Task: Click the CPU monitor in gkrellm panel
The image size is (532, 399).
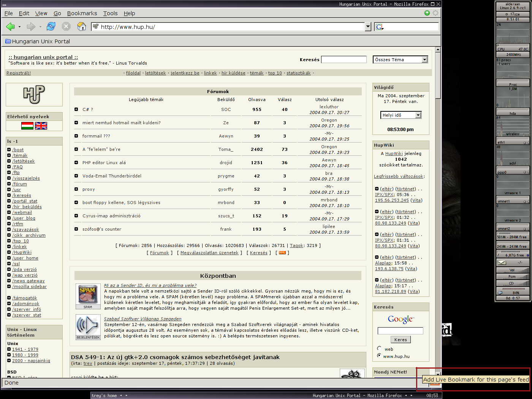Action: [513, 37]
